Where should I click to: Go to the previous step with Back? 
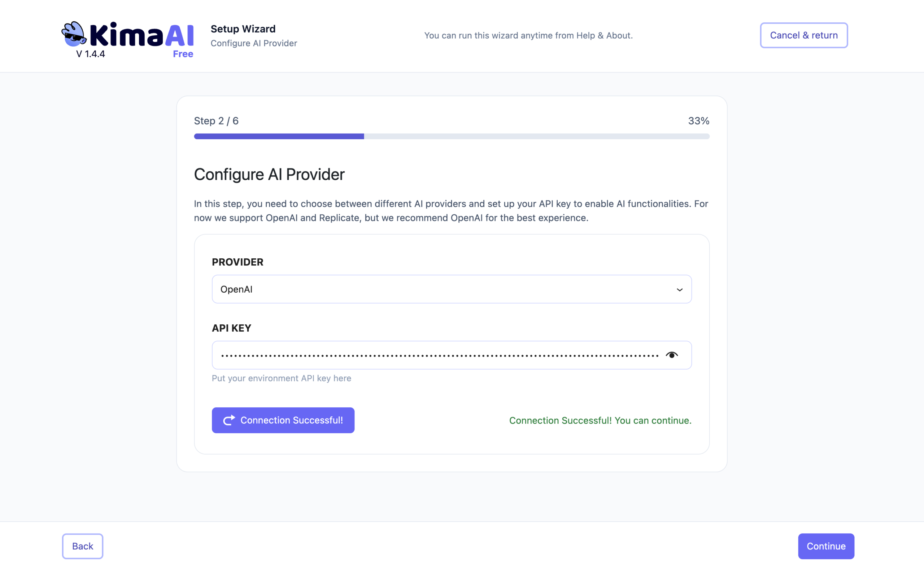[x=82, y=546]
